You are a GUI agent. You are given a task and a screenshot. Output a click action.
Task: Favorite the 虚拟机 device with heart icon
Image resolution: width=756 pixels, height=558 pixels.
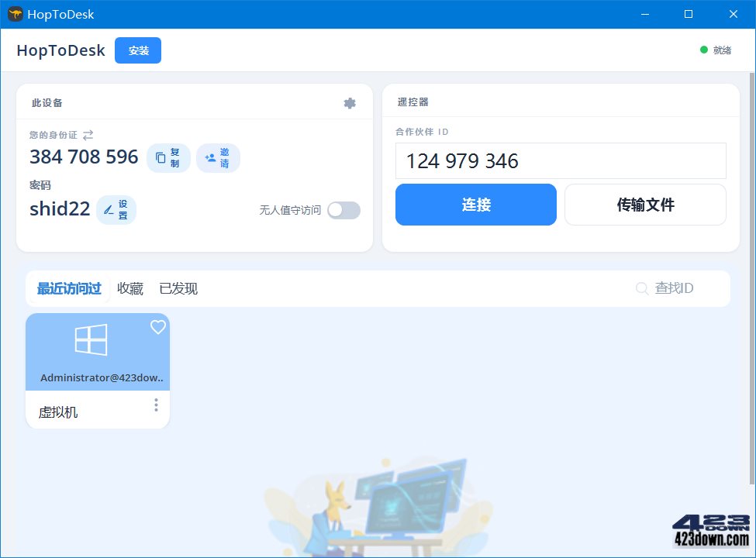[x=157, y=327]
